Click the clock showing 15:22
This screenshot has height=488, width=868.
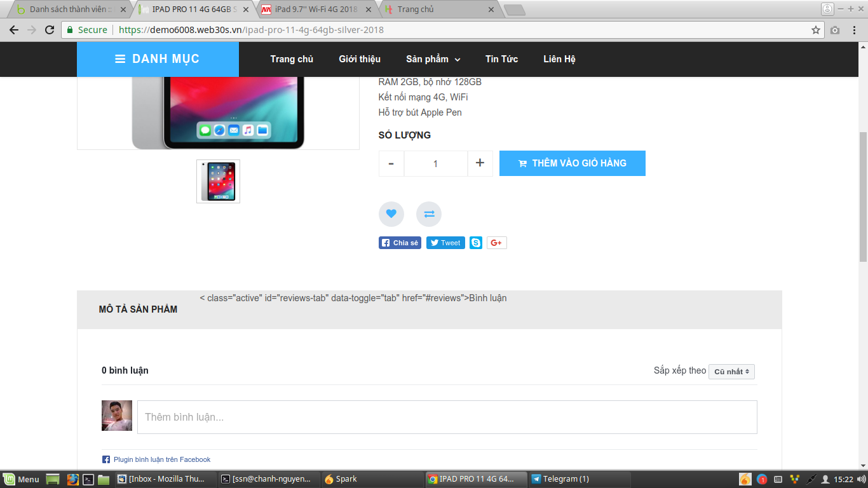pos(843,479)
